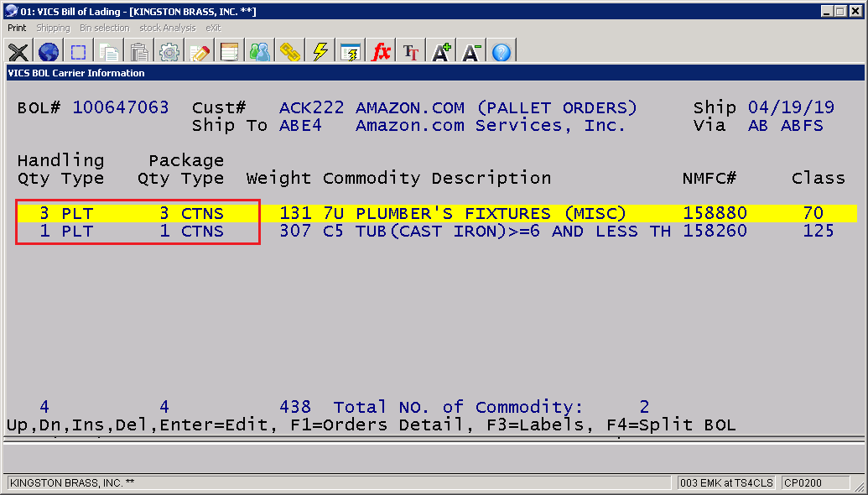Click AMAZON.COM (PALLET ORDERS) customer name
Viewport: 868px width, 495px height.
point(496,107)
